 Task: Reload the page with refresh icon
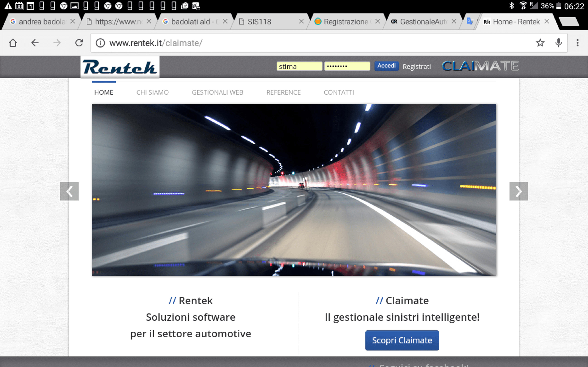[x=79, y=43]
